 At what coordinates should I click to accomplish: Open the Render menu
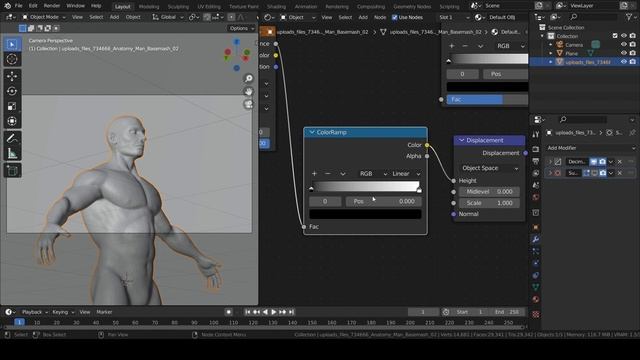pyautogui.click(x=52, y=6)
